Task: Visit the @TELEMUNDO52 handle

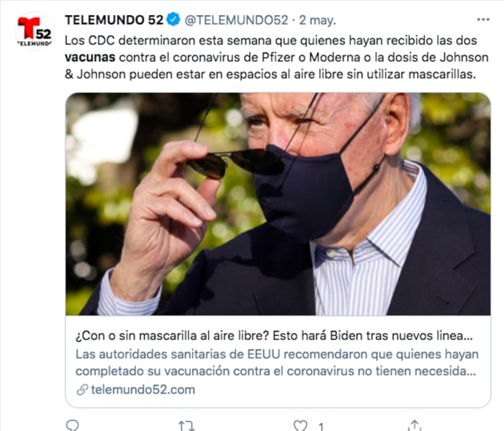Action: point(236,20)
